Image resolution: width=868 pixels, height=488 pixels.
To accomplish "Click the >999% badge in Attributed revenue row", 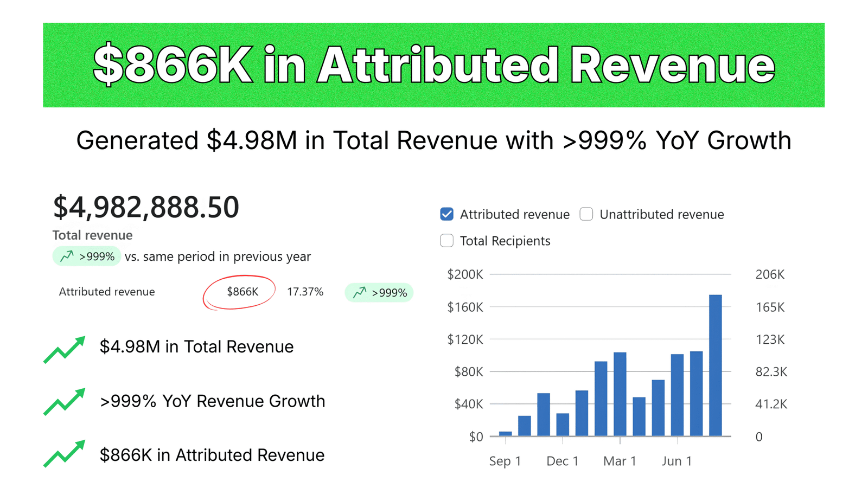I will pos(379,293).
